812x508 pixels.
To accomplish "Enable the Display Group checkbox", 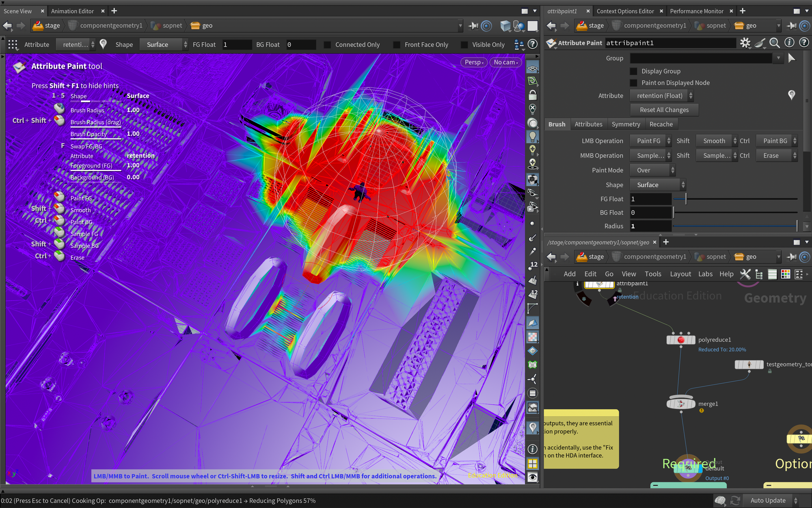I will click(633, 71).
